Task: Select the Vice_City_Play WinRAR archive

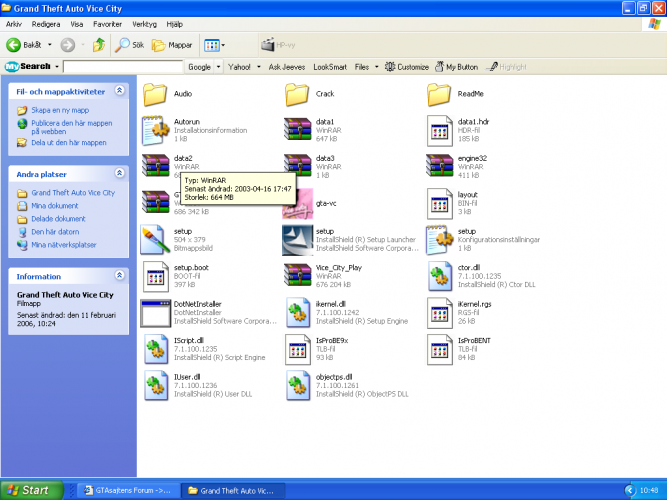Action: [x=297, y=273]
